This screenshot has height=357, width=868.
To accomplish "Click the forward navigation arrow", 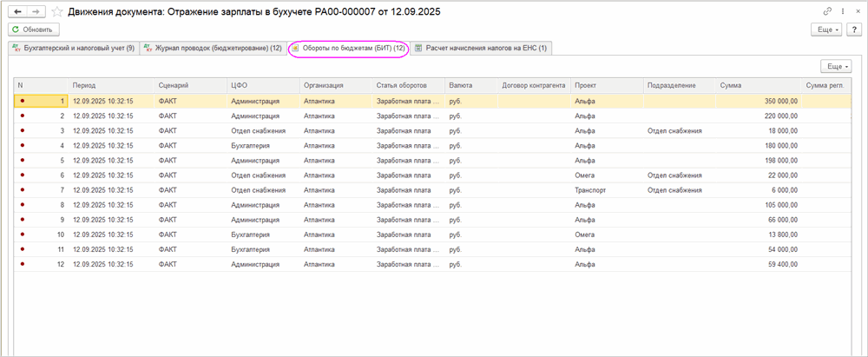I will (x=36, y=11).
